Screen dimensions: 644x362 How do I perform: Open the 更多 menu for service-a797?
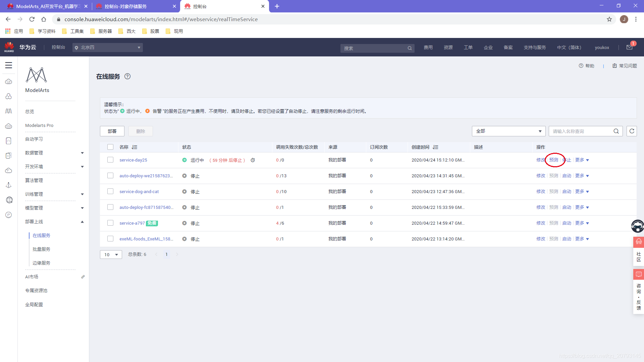tap(582, 223)
